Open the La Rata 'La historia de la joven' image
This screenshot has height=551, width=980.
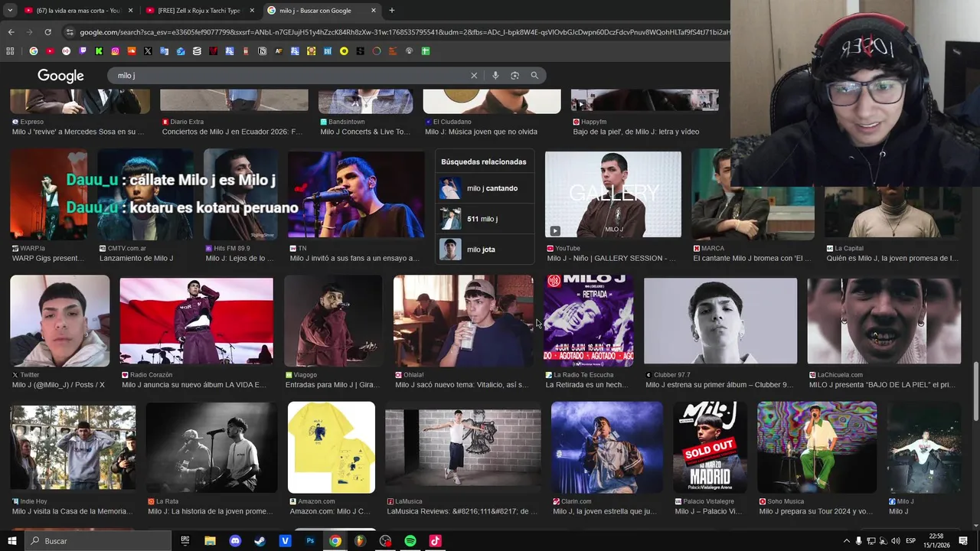[x=211, y=447]
